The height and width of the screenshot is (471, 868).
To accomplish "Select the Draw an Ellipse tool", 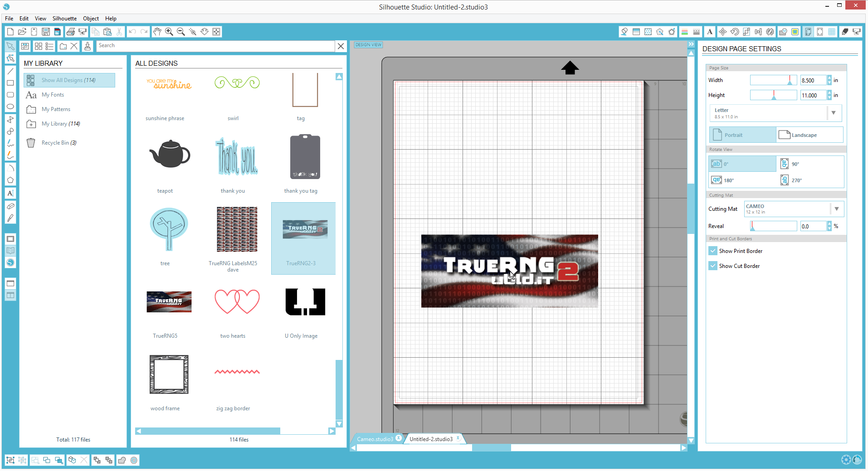I will pyautogui.click(x=10, y=107).
